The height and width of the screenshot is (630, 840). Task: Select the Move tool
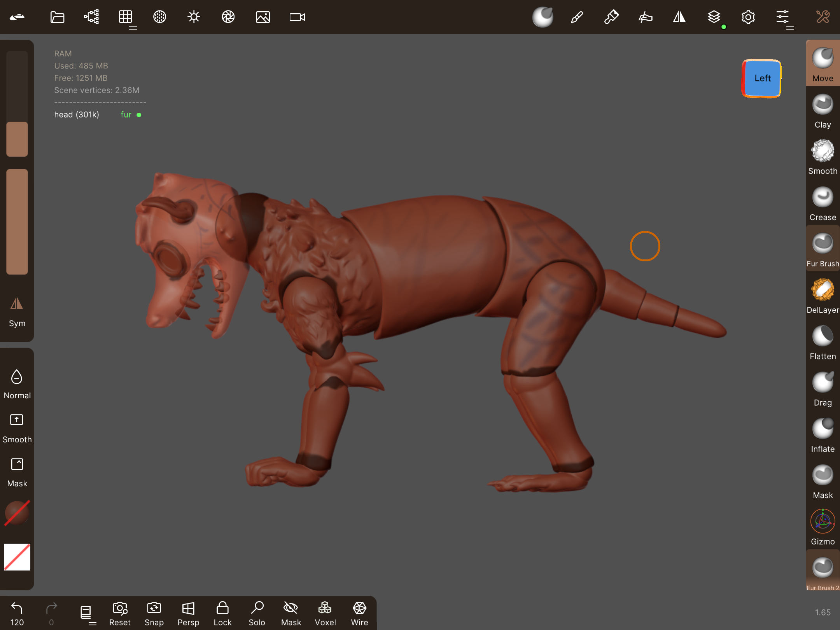pyautogui.click(x=823, y=63)
